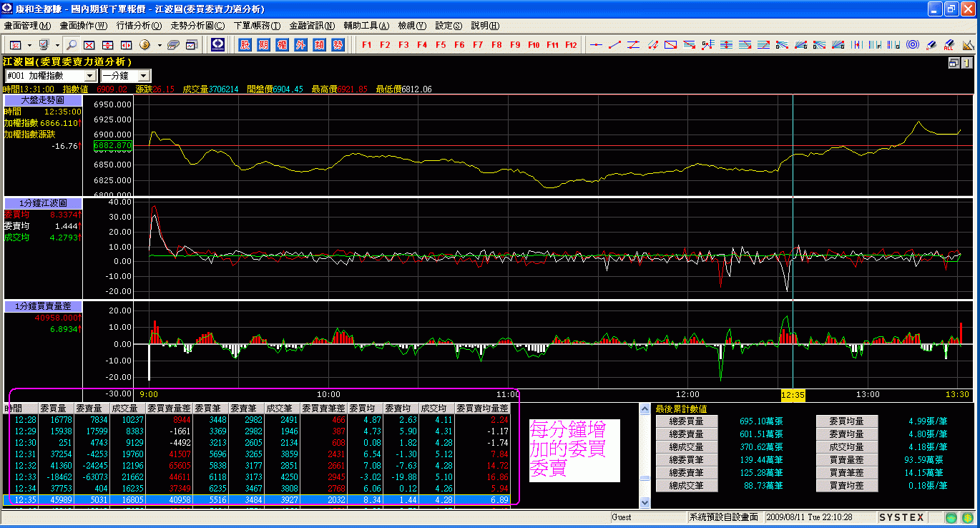Click the F1 shortcut button

[x=367, y=45]
